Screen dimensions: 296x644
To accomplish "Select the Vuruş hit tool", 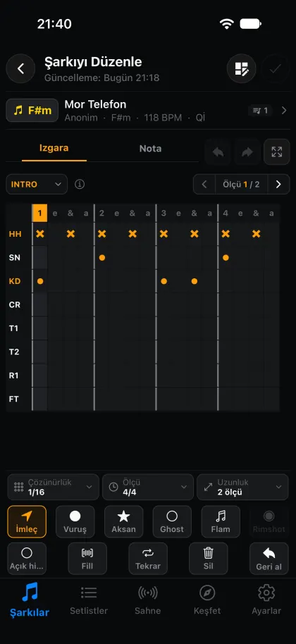I will 75,521.
